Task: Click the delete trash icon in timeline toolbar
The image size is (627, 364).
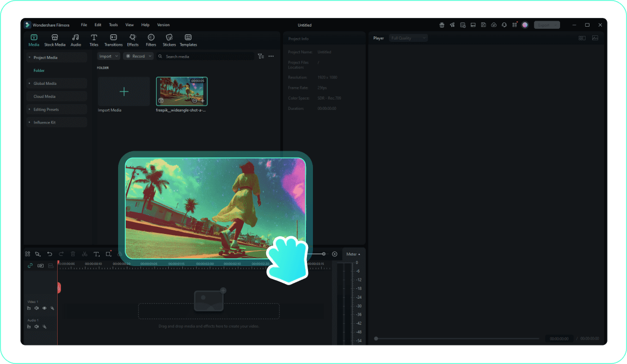Action: click(73, 254)
